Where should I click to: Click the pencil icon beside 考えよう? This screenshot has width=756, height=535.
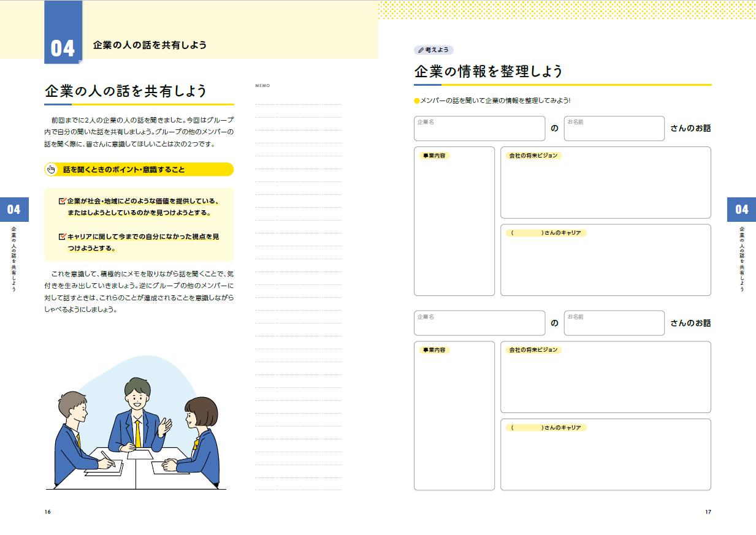pos(421,50)
